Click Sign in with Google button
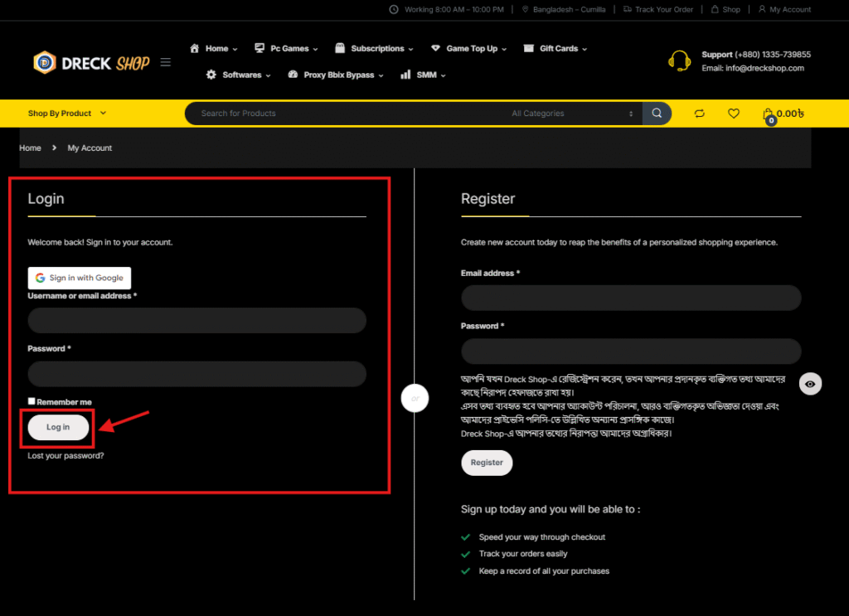849x616 pixels. (x=80, y=278)
